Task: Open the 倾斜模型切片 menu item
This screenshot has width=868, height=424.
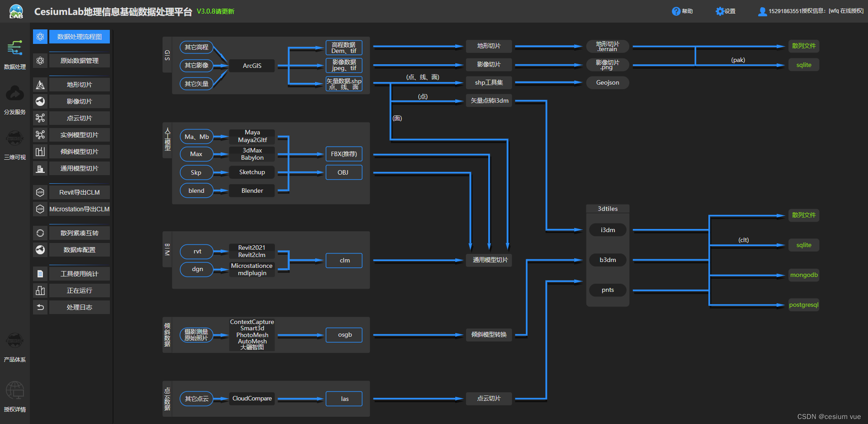Action: (80, 152)
